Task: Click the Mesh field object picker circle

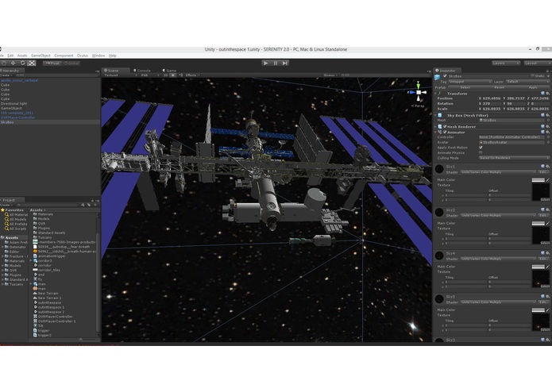Action: tap(548, 121)
